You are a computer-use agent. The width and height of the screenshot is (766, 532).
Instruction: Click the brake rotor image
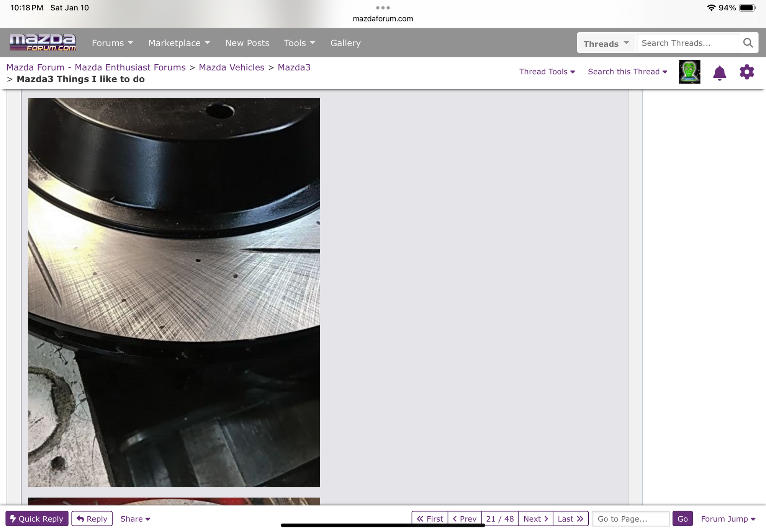(x=174, y=292)
